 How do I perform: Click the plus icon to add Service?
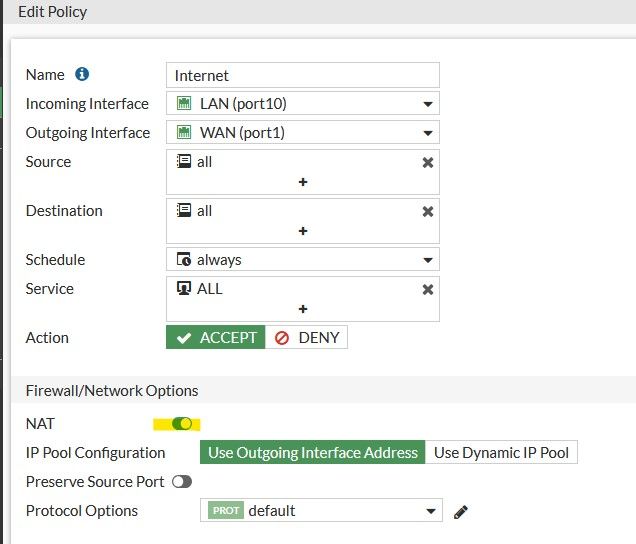click(302, 309)
